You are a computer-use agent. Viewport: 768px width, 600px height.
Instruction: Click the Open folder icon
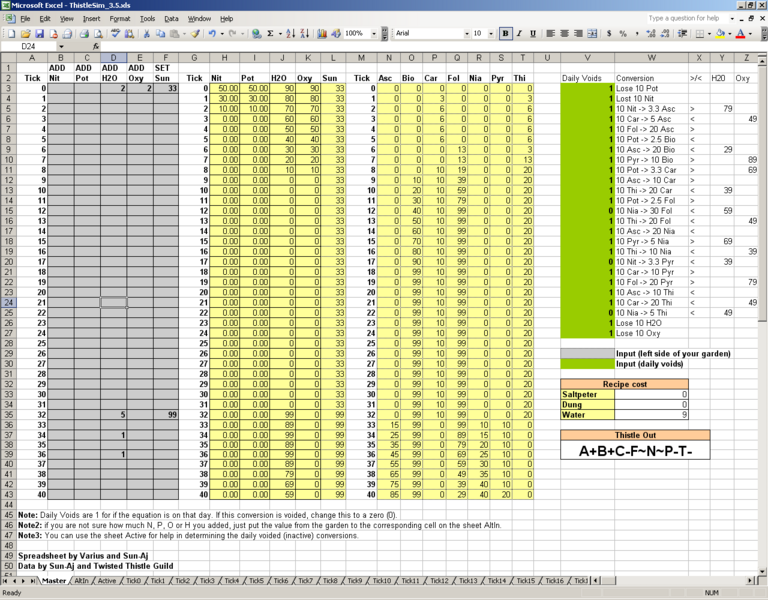[x=25, y=33]
